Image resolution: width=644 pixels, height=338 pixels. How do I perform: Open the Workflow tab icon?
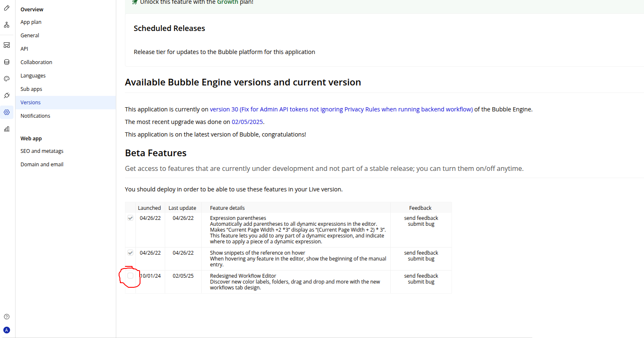point(7,25)
